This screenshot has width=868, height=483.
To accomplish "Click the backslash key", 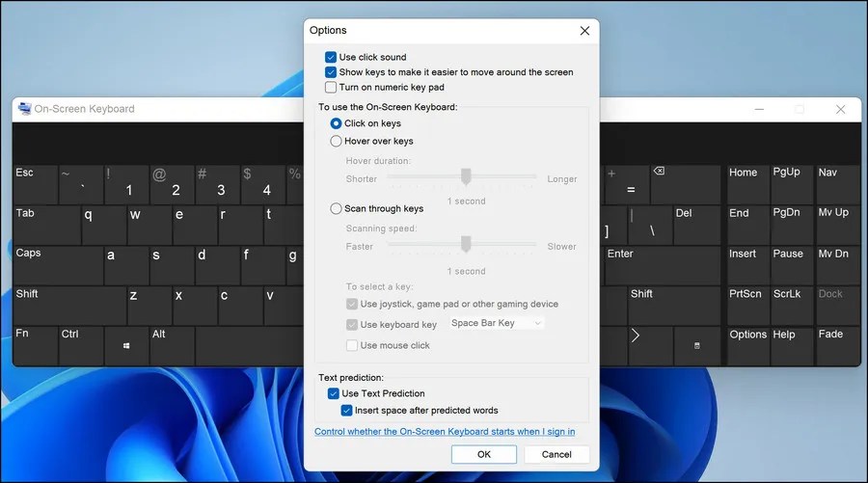I will pyautogui.click(x=650, y=225).
